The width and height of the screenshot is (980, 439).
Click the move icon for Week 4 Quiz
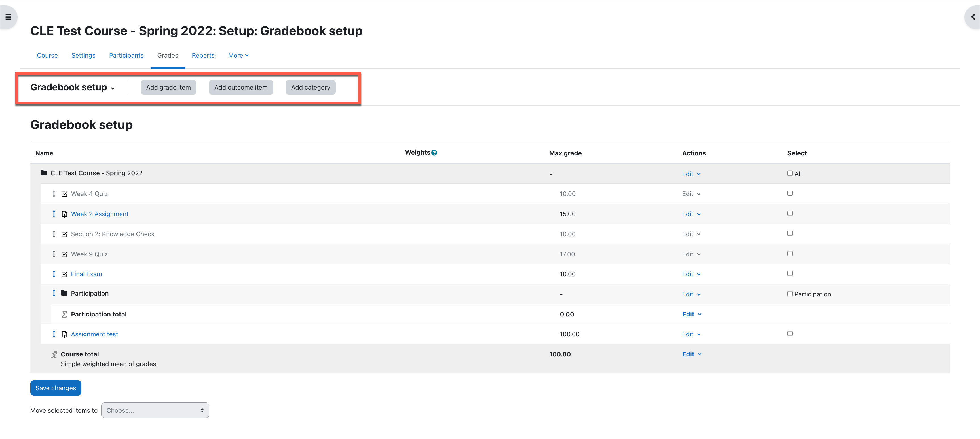click(x=54, y=194)
